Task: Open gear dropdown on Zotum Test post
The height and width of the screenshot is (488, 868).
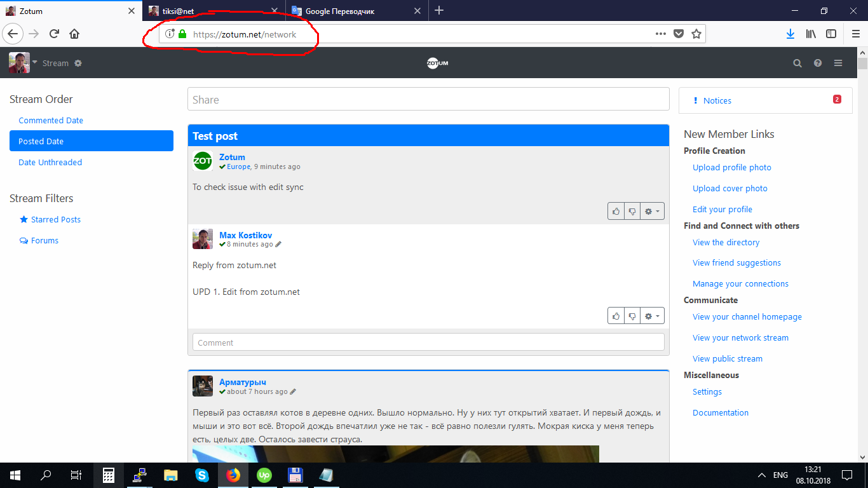Action: point(652,212)
